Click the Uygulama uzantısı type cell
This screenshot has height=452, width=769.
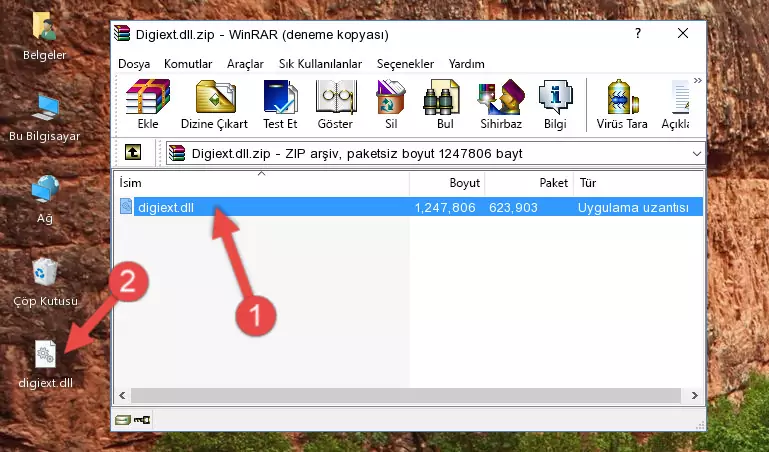(633, 207)
